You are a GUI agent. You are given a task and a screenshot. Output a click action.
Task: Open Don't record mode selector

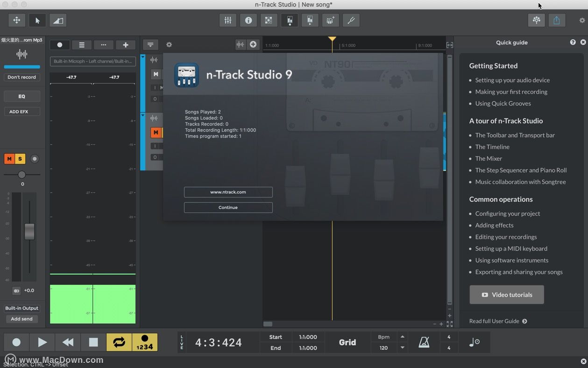[22, 77]
